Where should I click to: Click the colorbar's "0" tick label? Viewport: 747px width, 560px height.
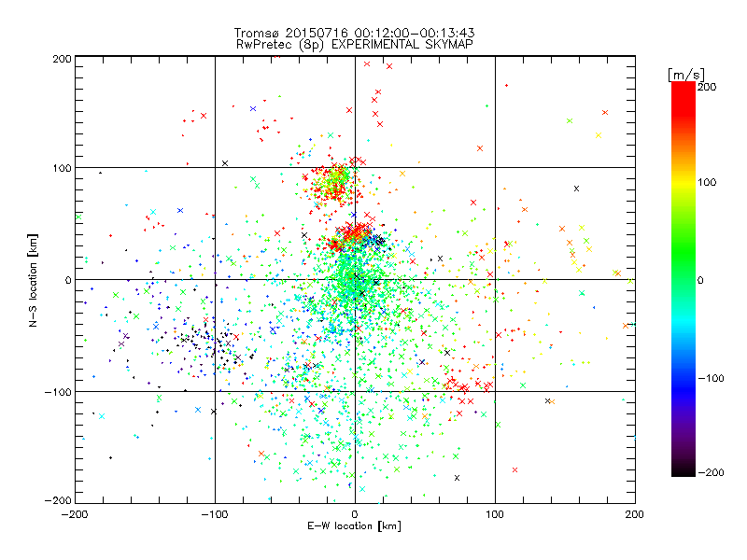(700, 280)
